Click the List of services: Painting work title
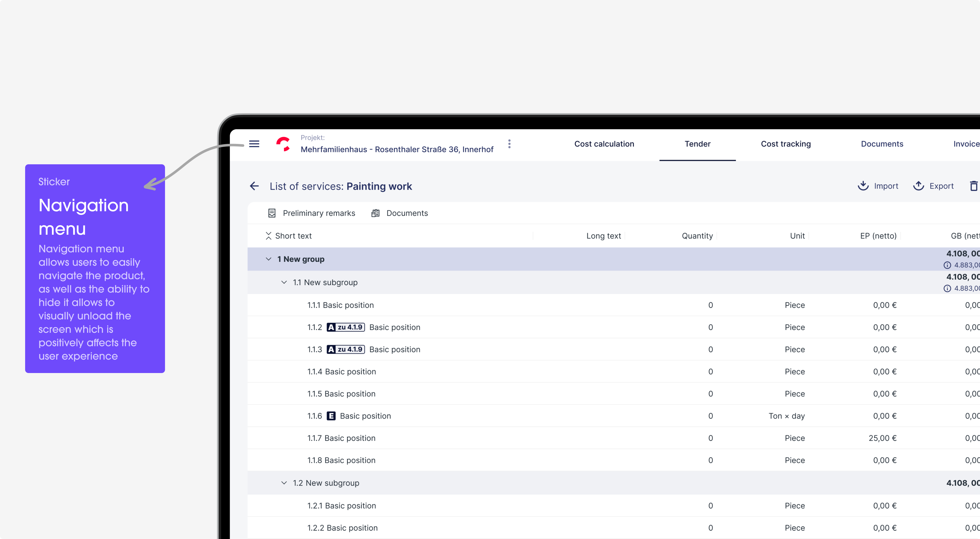980x539 pixels. (x=341, y=186)
